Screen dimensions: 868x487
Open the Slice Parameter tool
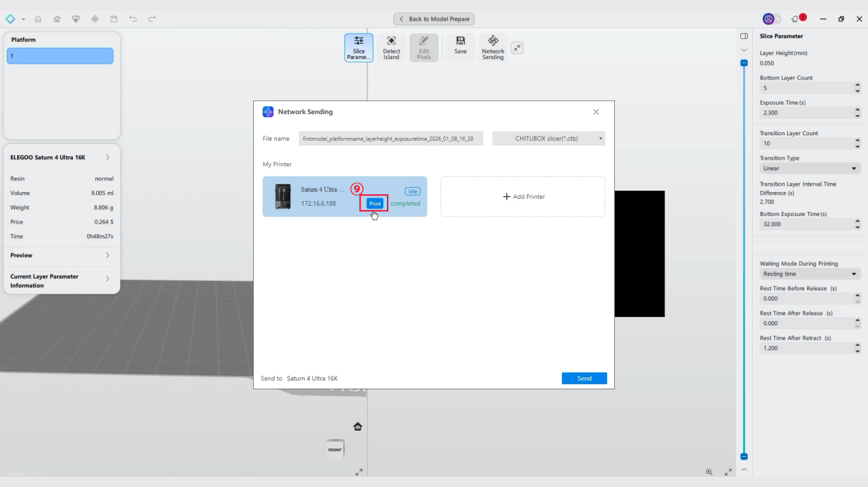[x=359, y=48]
